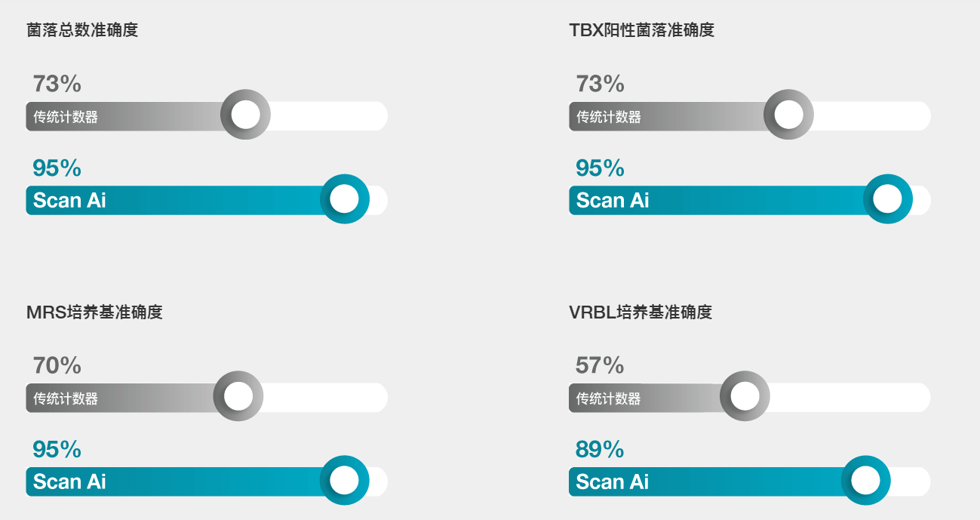Screen dimensions: 980x520
Task: Click the 95% value under 菌落总数准确度
Action: click(x=57, y=168)
